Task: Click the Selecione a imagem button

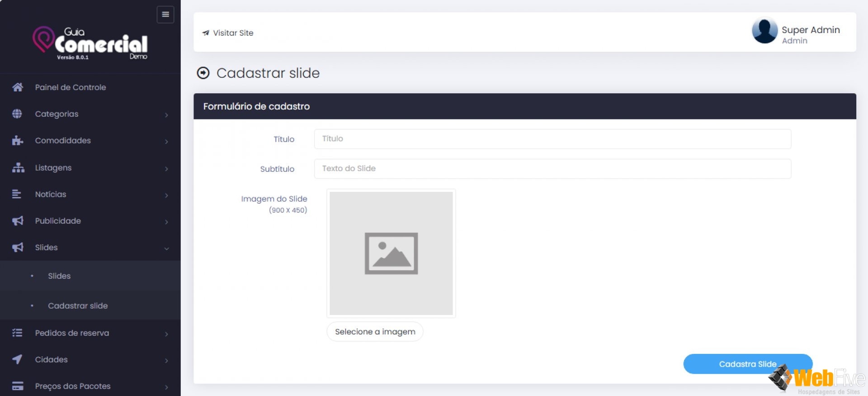Action: (375, 332)
